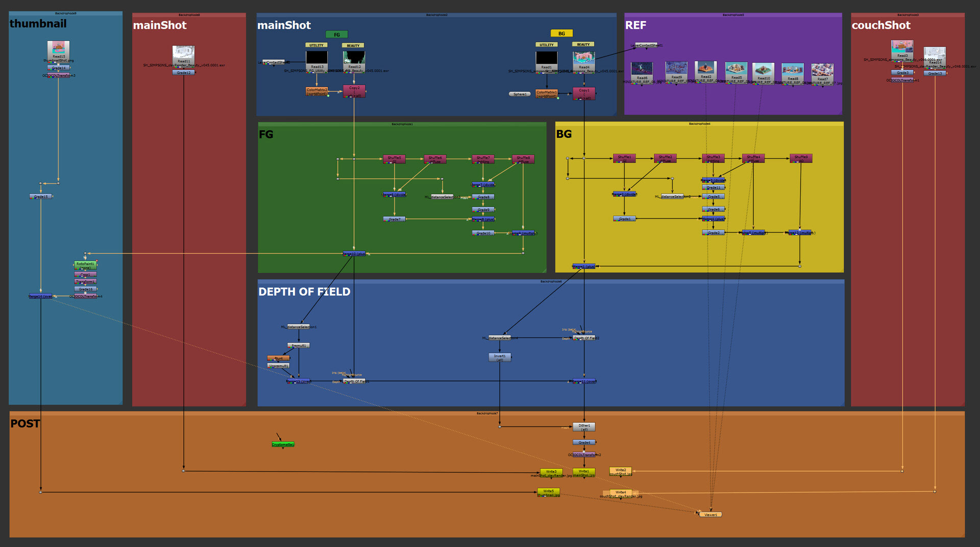Select the Grade4 node above OCIOCDLTransform2
The height and width of the screenshot is (547, 980).
pos(584,442)
